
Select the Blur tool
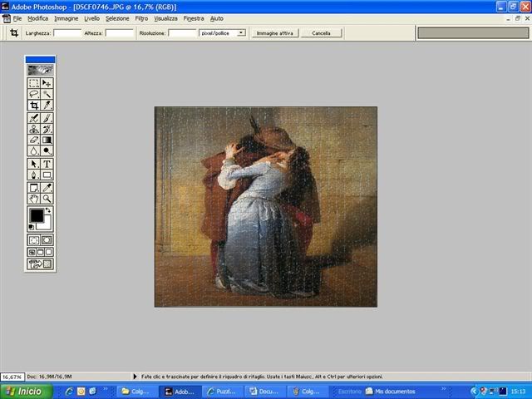pyautogui.click(x=33, y=150)
